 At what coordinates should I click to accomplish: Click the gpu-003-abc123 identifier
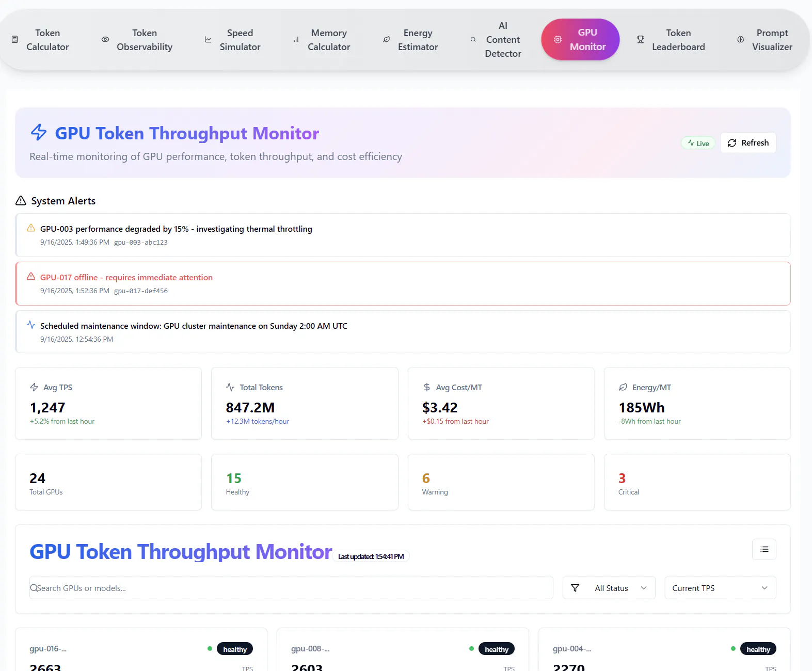point(141,242)
